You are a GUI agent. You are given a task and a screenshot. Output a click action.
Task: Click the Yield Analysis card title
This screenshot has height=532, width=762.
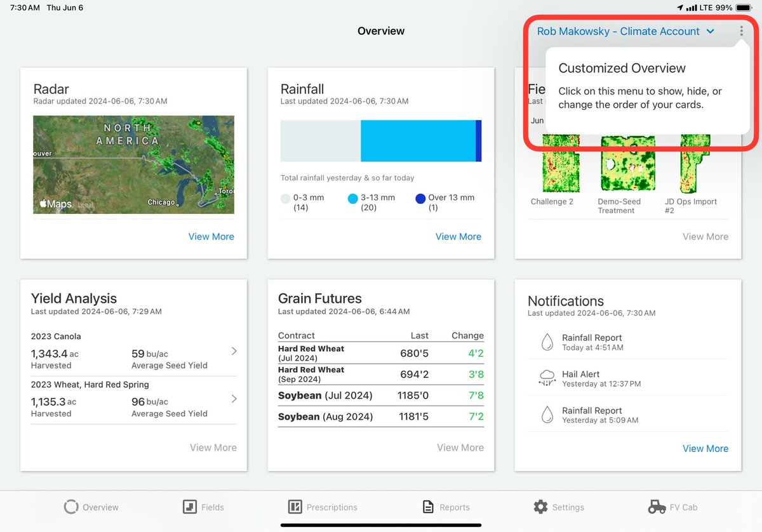[x=74, y=298]
